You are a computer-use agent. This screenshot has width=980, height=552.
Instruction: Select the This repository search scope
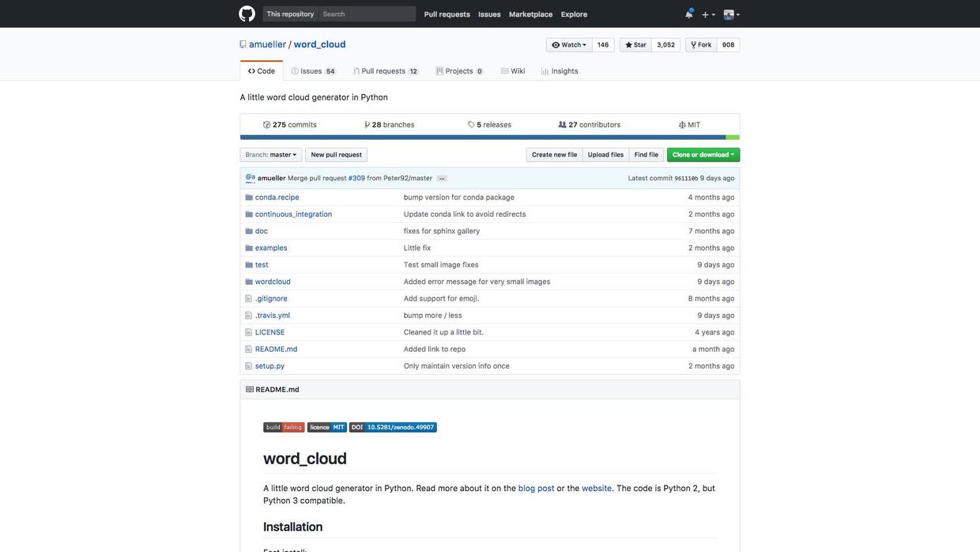[290, 14]
